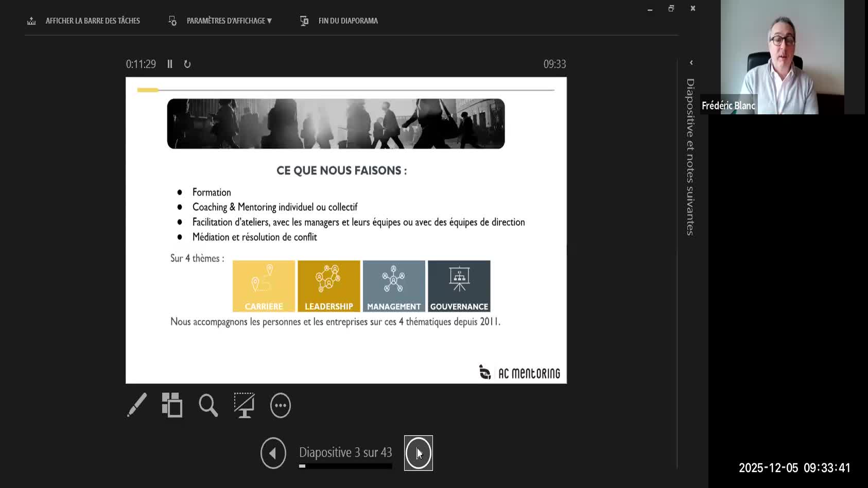Select the pen and laser pointer tool
This screenshot has height=488, width=868.
click(x=137, y=405)
